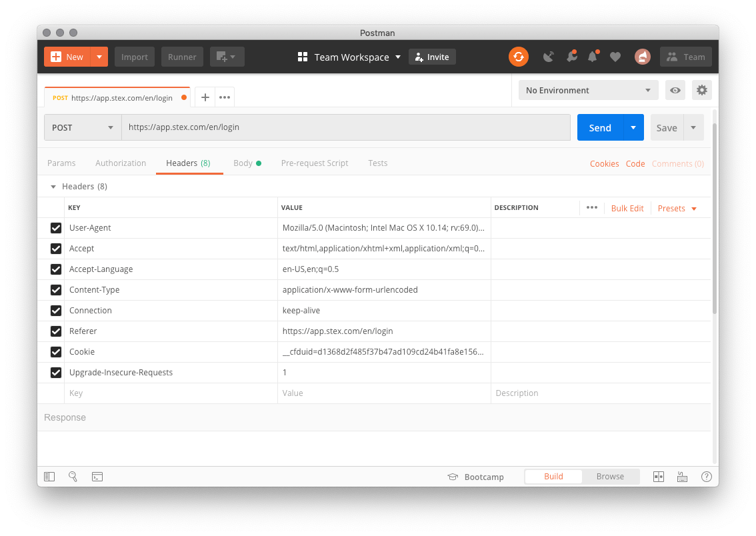Click the sync status icon
The height and width of the screenshot is (536, 756).
[x=518, y=57]
